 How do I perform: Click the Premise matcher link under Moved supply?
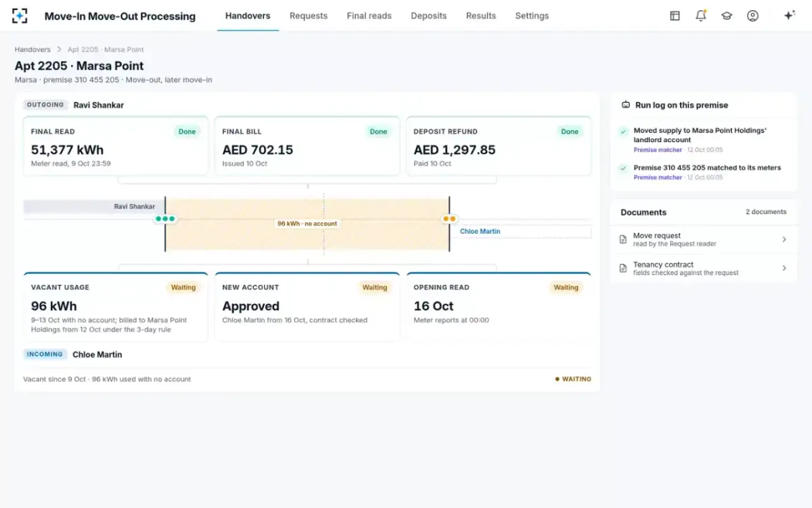[658, 150]
